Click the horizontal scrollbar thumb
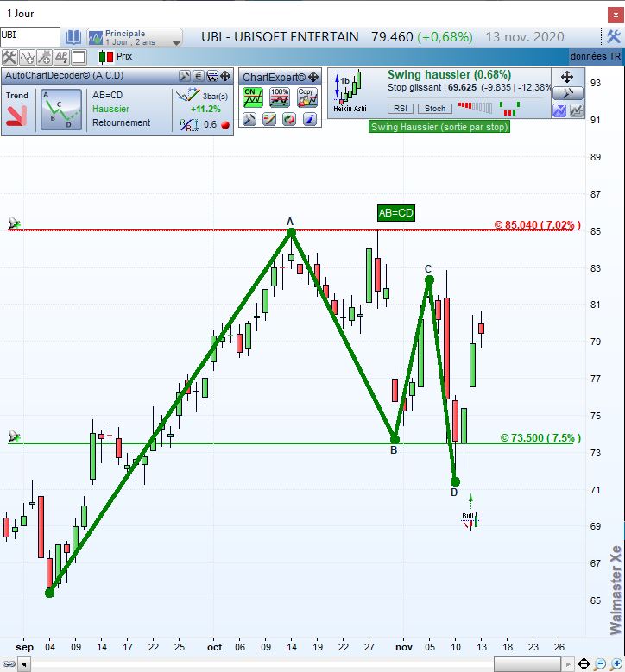The height and width of the screenshot is (672, 625). 527,665
